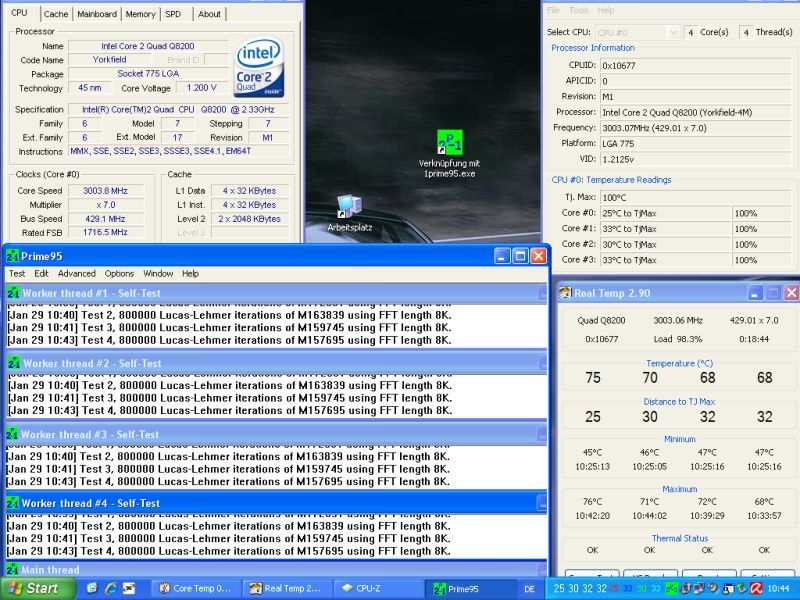Launch Internet Explorer from quick launch
Screen dimensions: 800x600
[111, 588]
